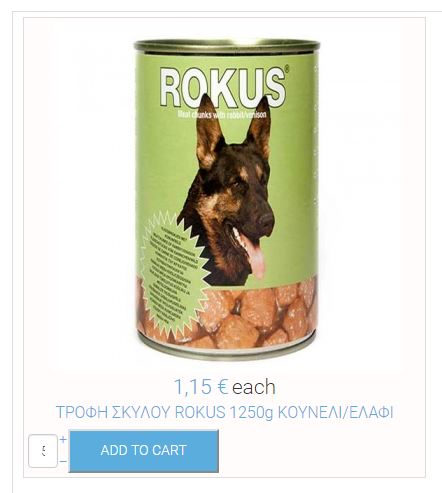The height and width of the screenshot is (493, 442).
Task: Click the dog's nose in the product photo
Action: 266,220
